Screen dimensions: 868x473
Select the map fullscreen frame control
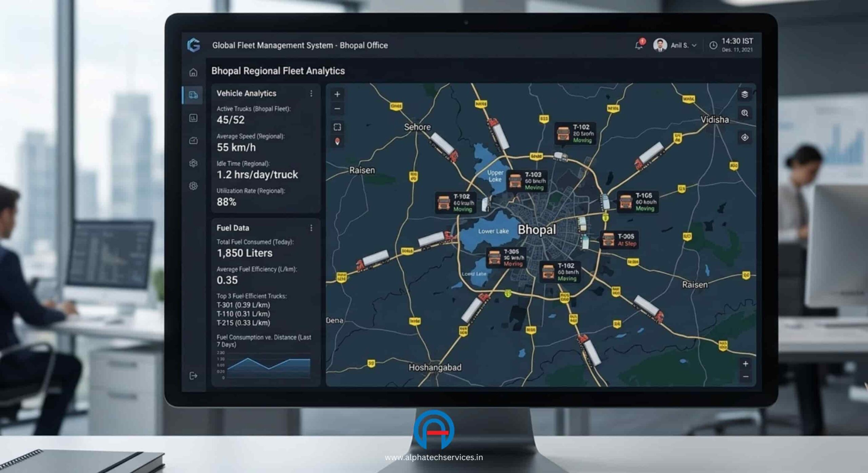[337, 127]
